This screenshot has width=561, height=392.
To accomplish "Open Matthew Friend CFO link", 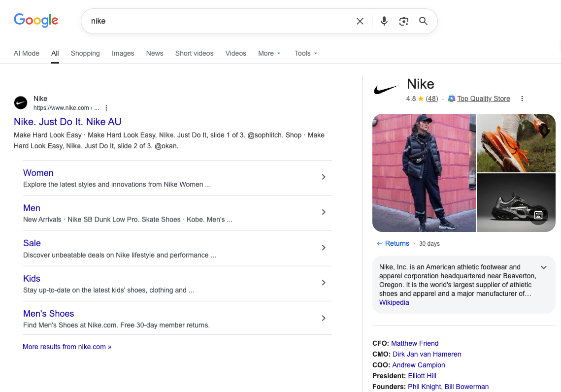I will [415, 343].
